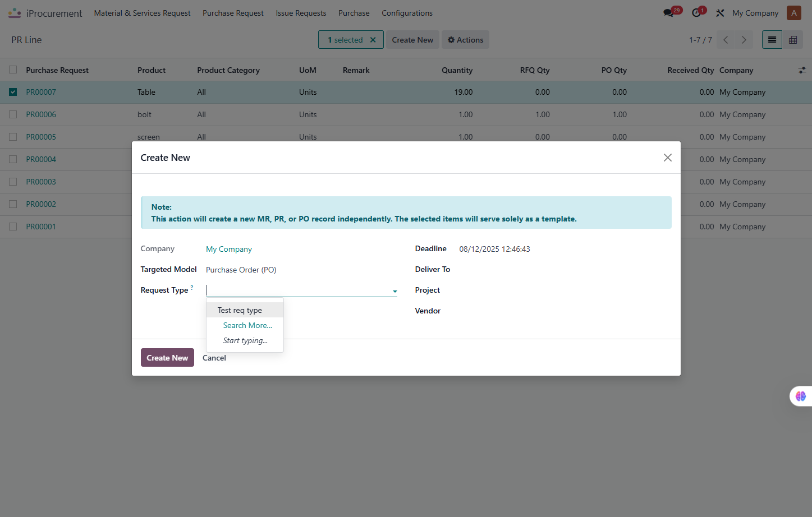Check the PR00003 row checkbox
Viewport: 812px width, 517px height.
[x=13, y=182]
